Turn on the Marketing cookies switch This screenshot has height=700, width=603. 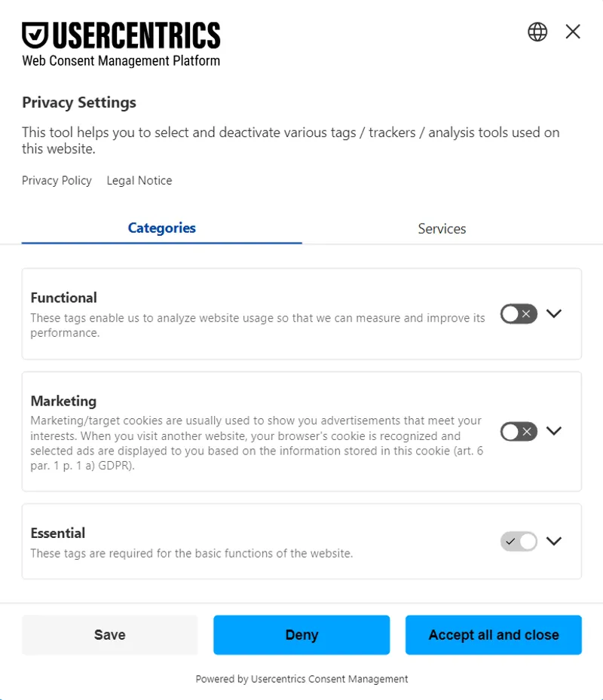(518, 431)
